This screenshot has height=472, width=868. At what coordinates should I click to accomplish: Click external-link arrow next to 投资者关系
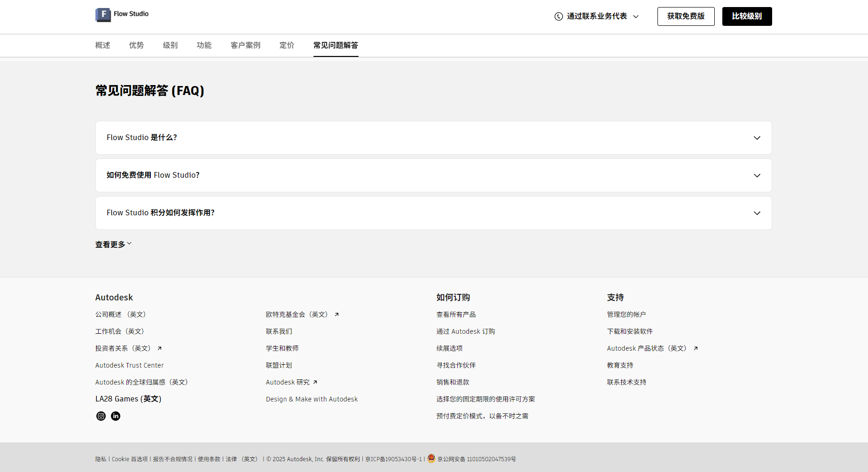(159, 349)
